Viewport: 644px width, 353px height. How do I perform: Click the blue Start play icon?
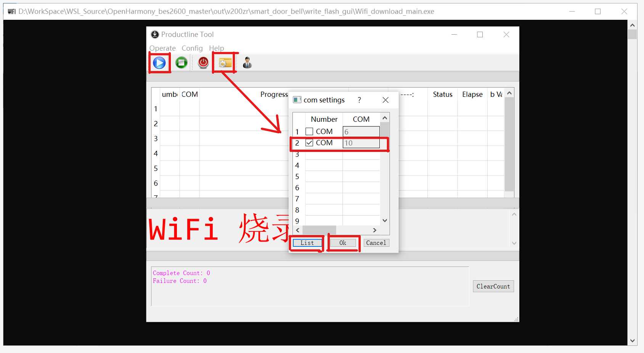coord(159,63)
